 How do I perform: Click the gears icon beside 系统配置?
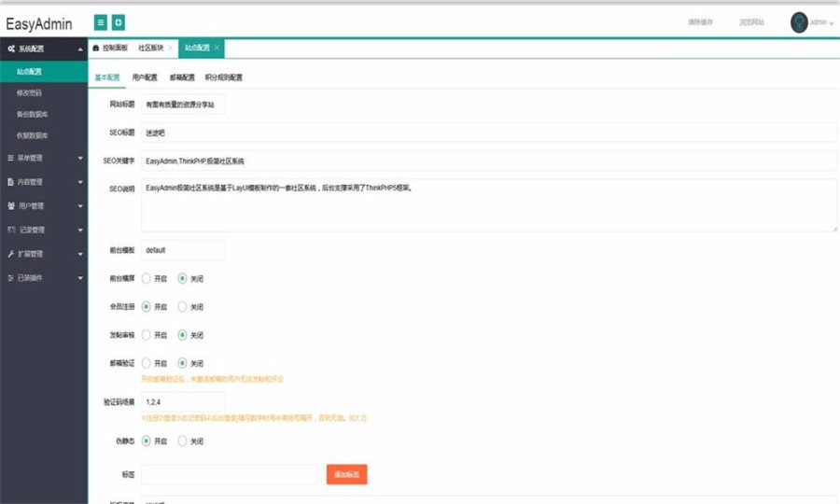tap(11, 49)
